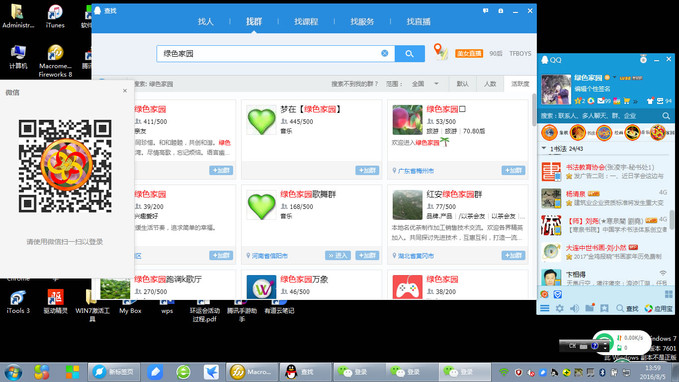Click +加群 on the 53/500 绿色家园 card
The width and height of the screenshot is (679, 382).
click(x=514, y=170)
